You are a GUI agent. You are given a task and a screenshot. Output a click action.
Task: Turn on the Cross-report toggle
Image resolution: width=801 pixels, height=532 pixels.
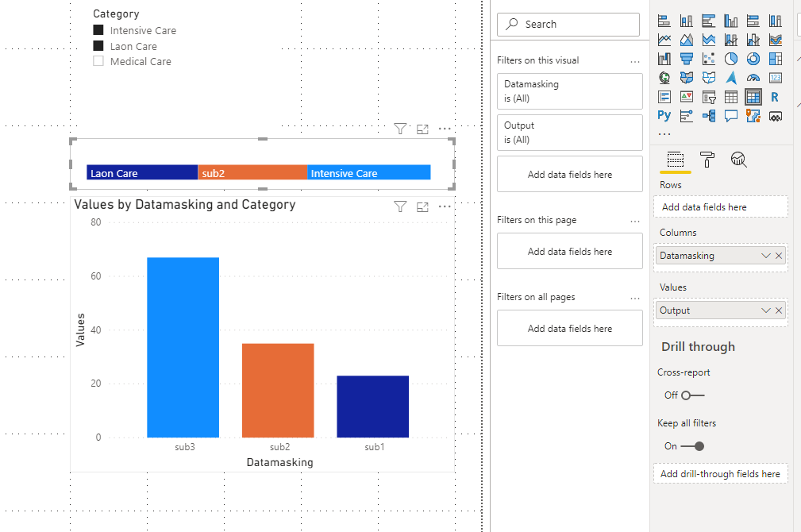click(693, 395)
